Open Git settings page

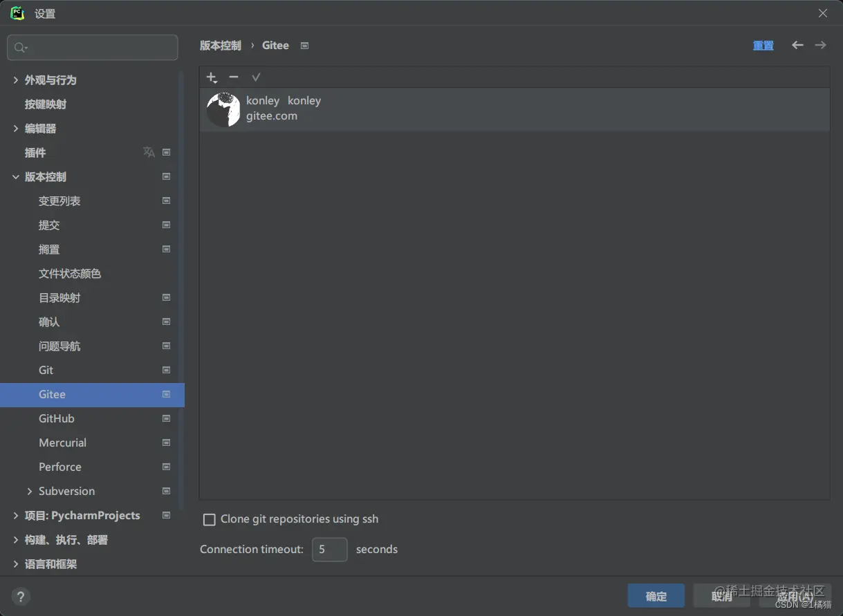point(46,371)
